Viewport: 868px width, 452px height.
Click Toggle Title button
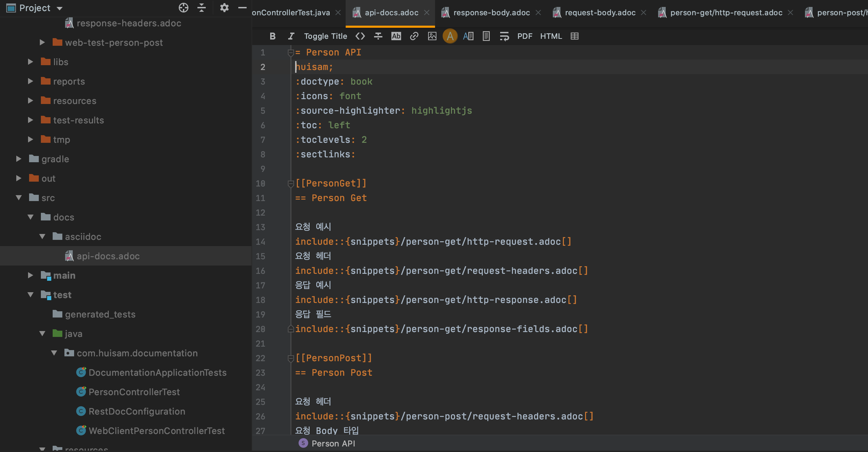click(x=325, y=36)
